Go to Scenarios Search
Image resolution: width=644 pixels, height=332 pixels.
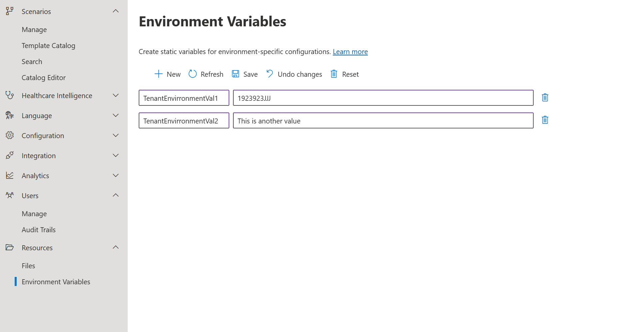(x=32, y=62)
